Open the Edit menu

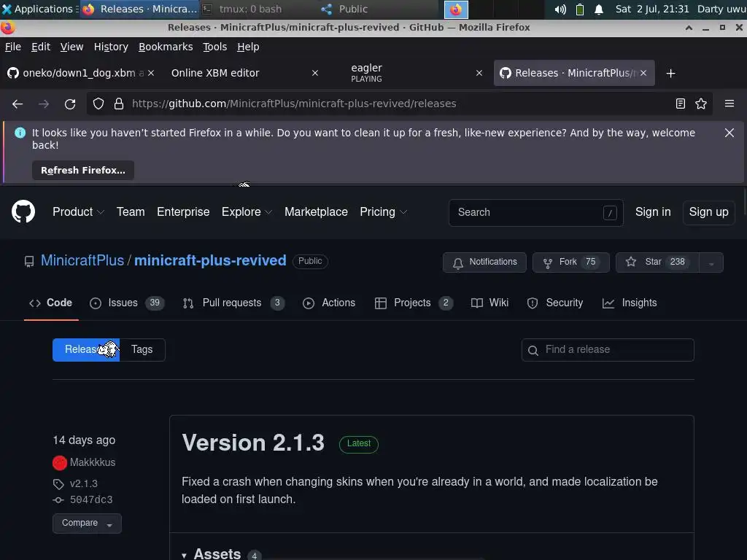pos(41,47)
